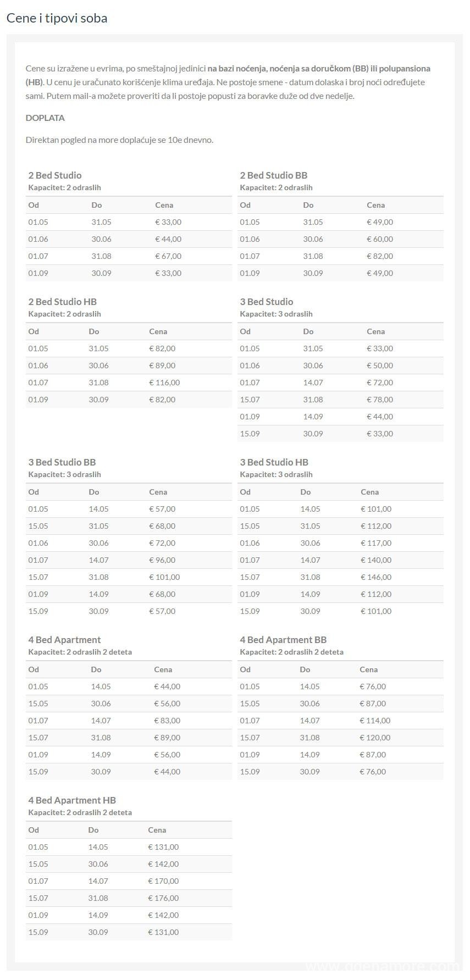Click the € 83,00 price cell
This screenshot has width=470, height=980.
pos(167,721)
